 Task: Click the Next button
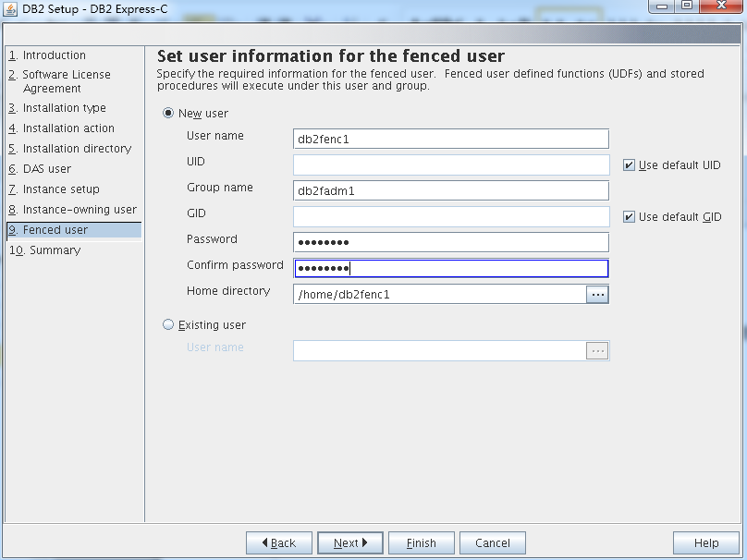[x=350, y=542]
